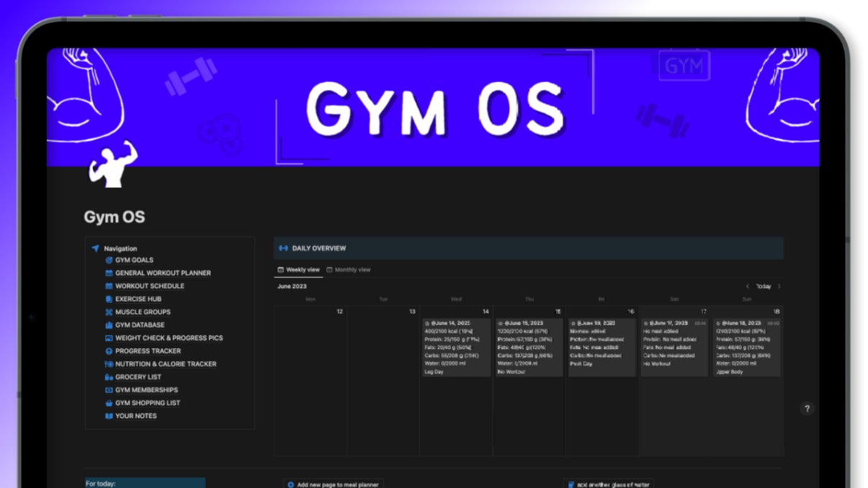This screenshot has width=868, height=488.
Task: Switch to the Weekly view tab
Action: pyautogui.click(x=298, y=270)
